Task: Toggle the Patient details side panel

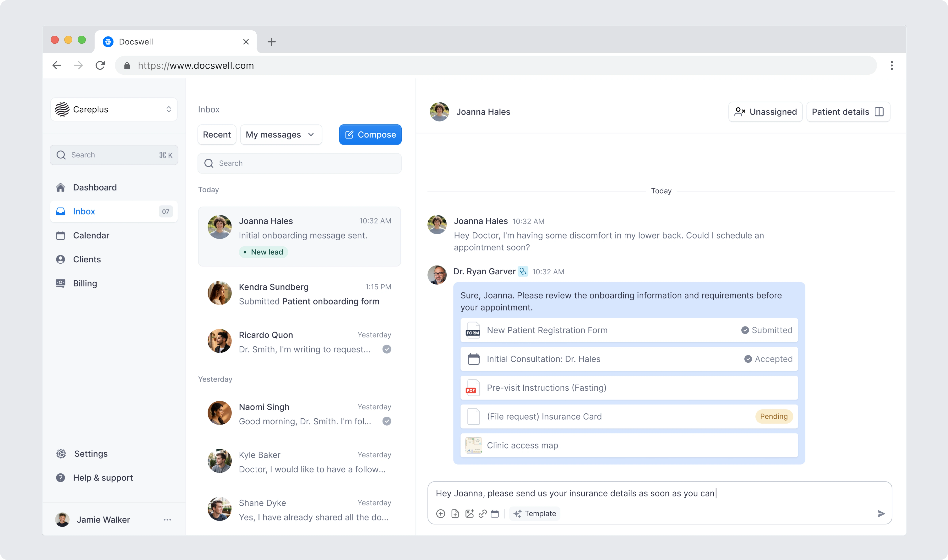Action: [x=848, y=112]
